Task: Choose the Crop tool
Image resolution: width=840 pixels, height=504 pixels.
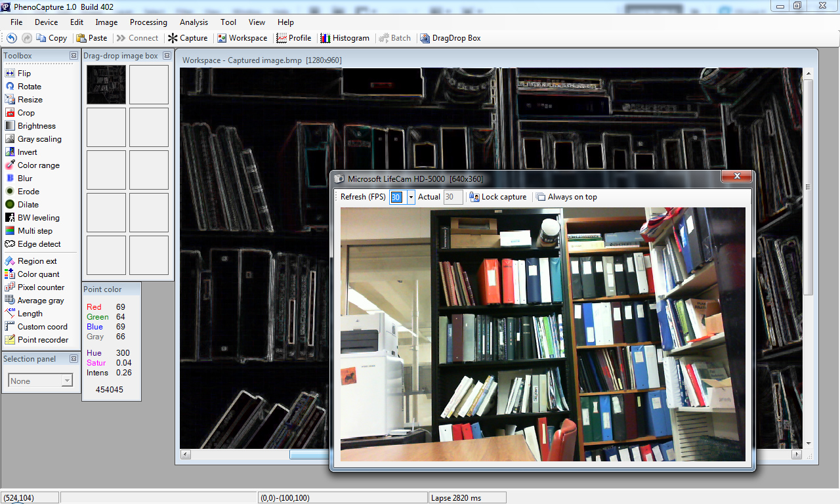Action: pos(26,113)
